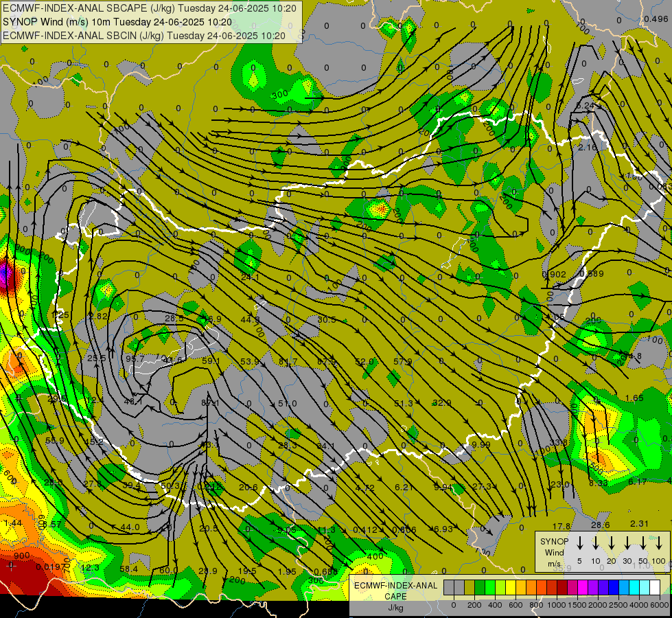Select the yellow swatch in CAPE color scale

(x=511, y=587)
